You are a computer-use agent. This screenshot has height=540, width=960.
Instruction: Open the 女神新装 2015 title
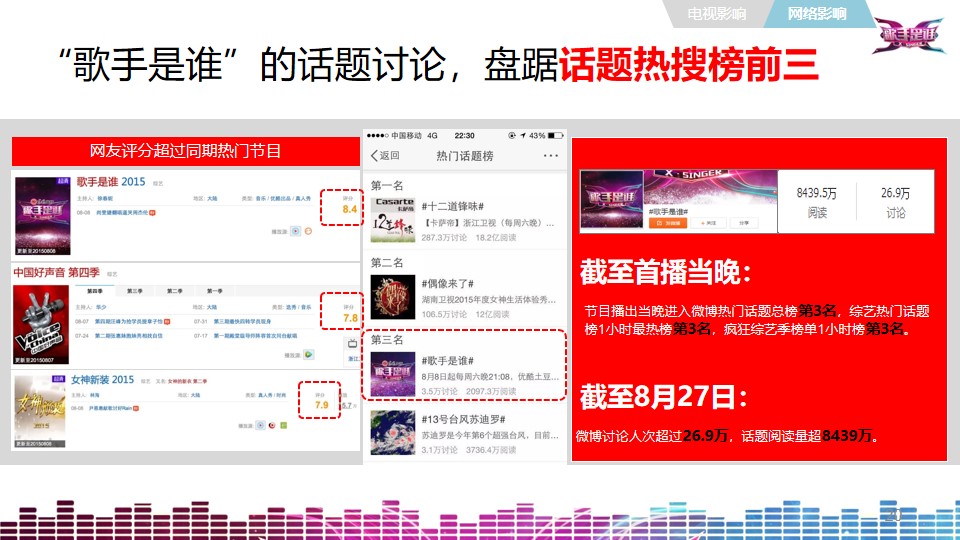[x=102, y=380]
